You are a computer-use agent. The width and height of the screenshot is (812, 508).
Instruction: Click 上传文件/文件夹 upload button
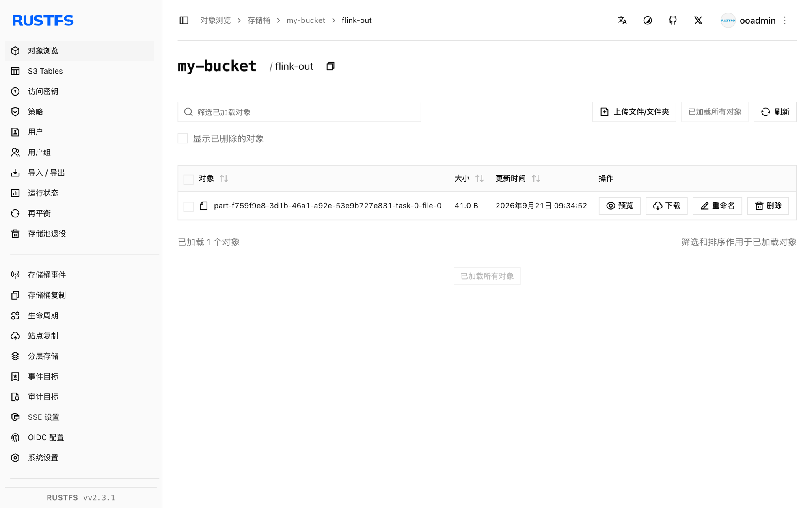(x=634, y=112)
